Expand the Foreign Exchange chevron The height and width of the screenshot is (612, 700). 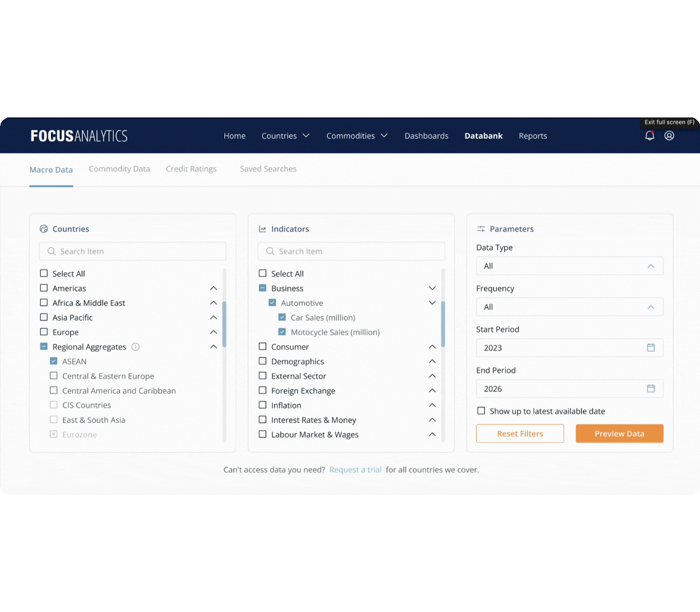click(x=432, y=391)
